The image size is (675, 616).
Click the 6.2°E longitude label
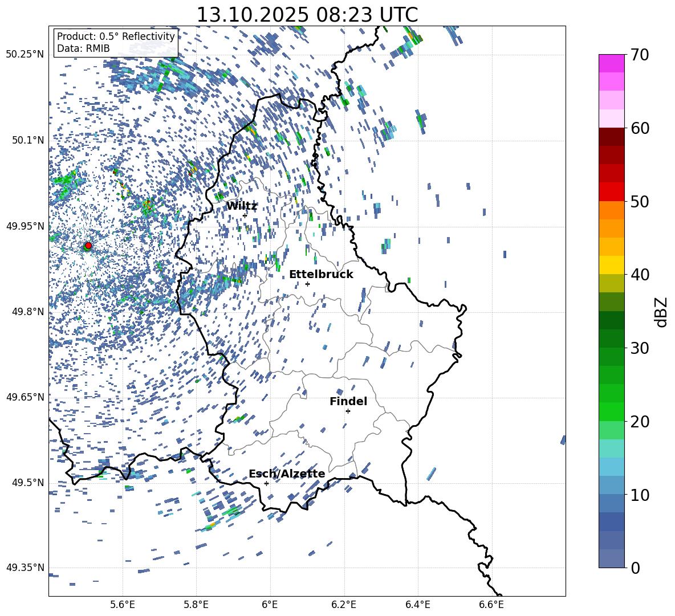pos(344,605)
